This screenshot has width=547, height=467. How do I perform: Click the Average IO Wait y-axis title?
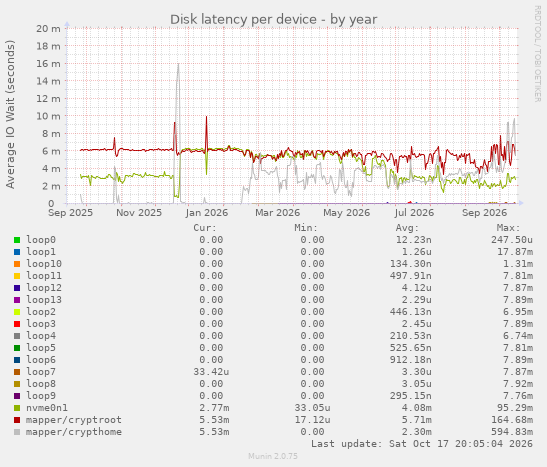[10, 114]
